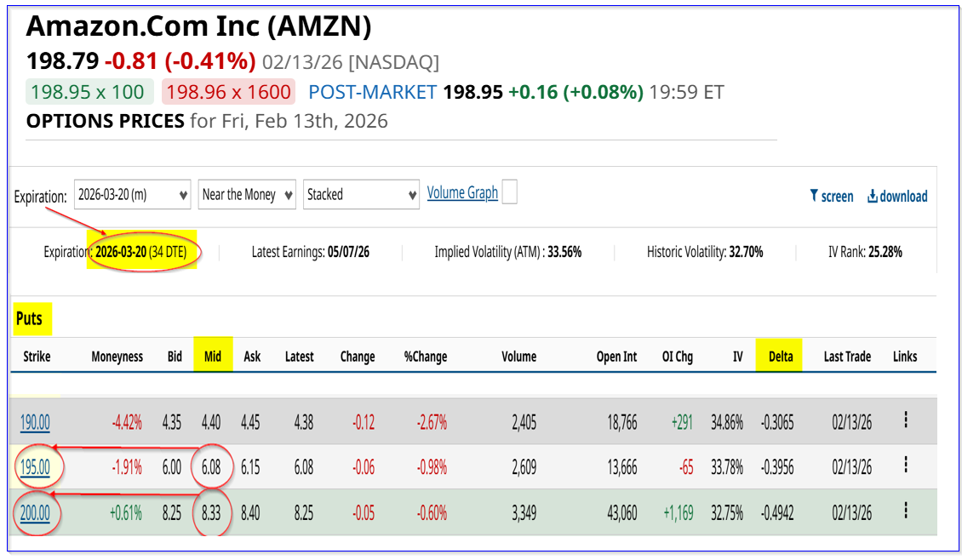Open the Volume Graph link
This screenshot has height=560, width=962.
[462, 192]
